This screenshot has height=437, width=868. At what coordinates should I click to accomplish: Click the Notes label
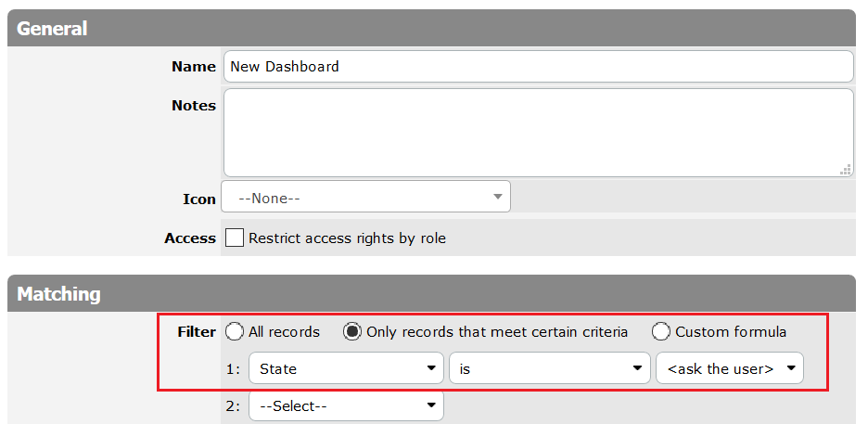194,105
